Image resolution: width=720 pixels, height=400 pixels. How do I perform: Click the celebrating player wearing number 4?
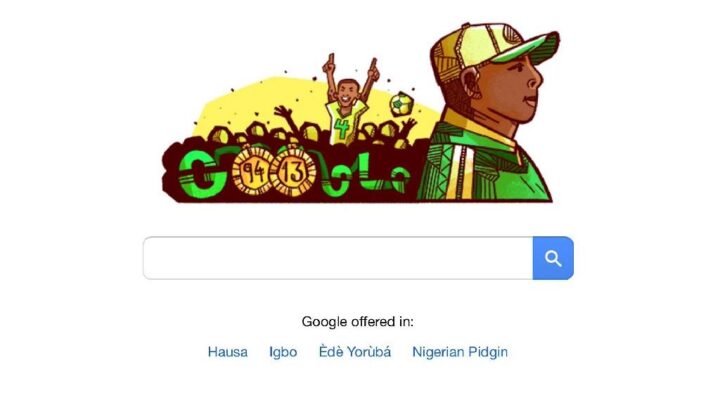point(347,108)
